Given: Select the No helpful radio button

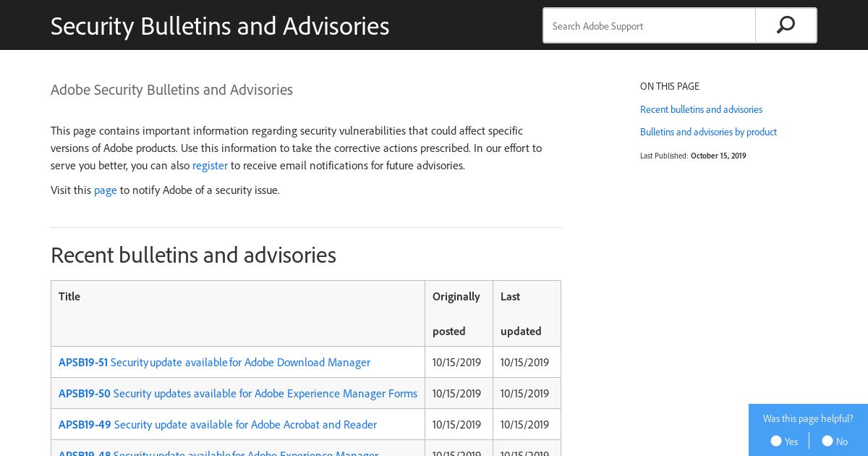Looking at the screenshot, I should tap(827, 441).
